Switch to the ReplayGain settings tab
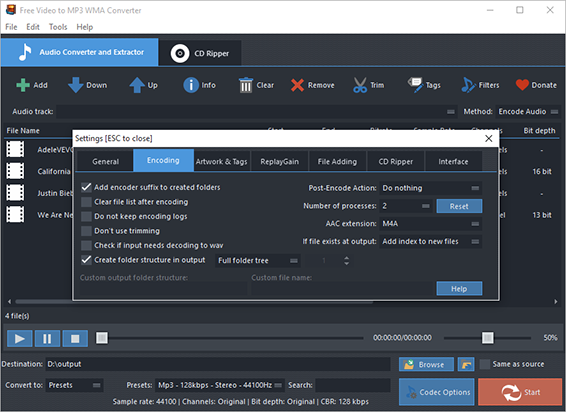The height and width of the screenshot is (412, 566). pos(280,161)
